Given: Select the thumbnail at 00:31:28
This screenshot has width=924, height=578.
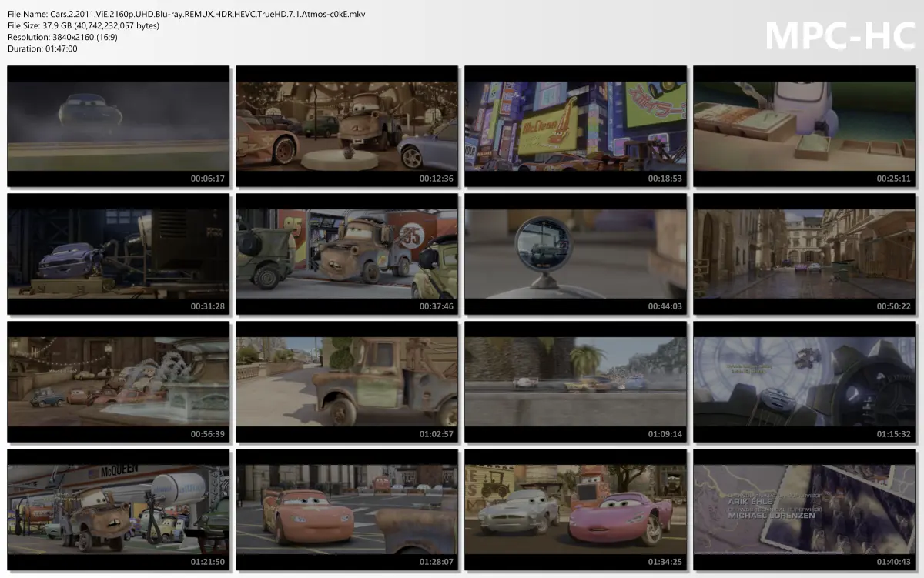Looking at the screenshot, I should [118, 255].
